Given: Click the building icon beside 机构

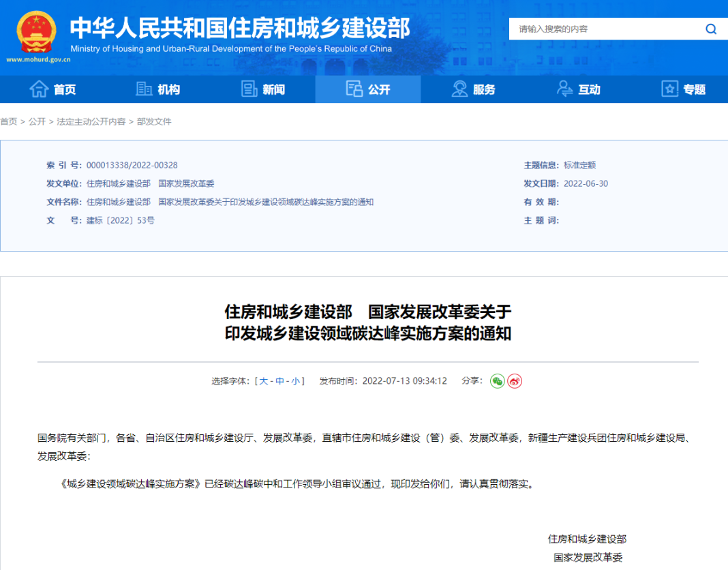Looking at the screenshot, I should (144, 89).
